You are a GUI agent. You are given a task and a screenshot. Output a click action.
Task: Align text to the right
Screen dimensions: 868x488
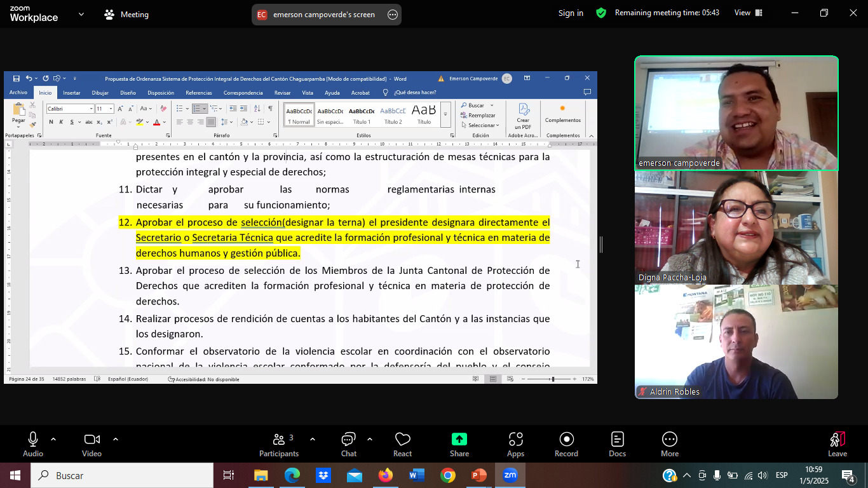click(x=201, y=122)
